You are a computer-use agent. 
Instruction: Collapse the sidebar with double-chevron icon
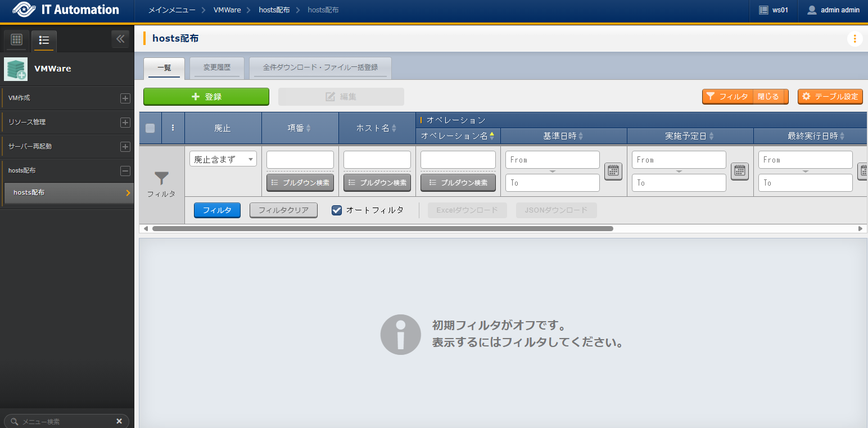(120, 39)
